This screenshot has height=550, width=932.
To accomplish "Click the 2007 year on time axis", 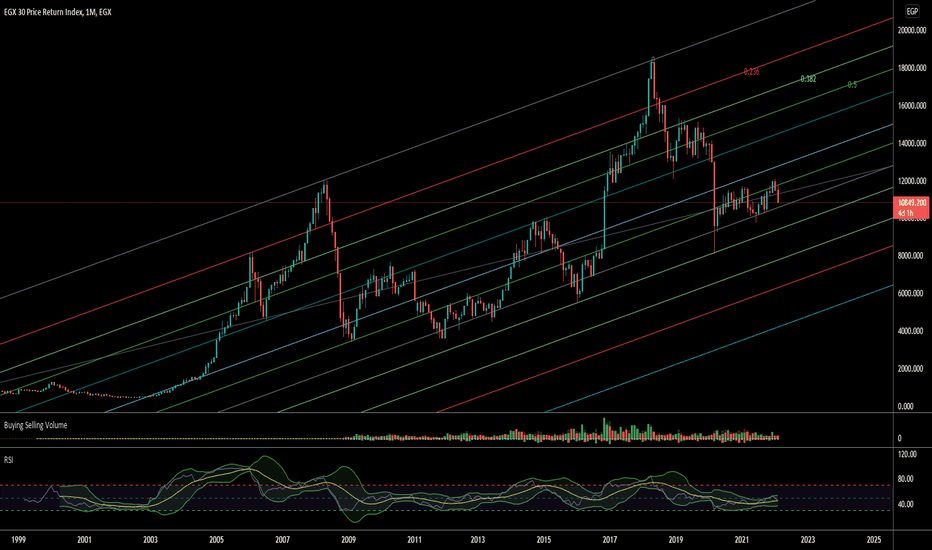I will [x=282, y=540].
